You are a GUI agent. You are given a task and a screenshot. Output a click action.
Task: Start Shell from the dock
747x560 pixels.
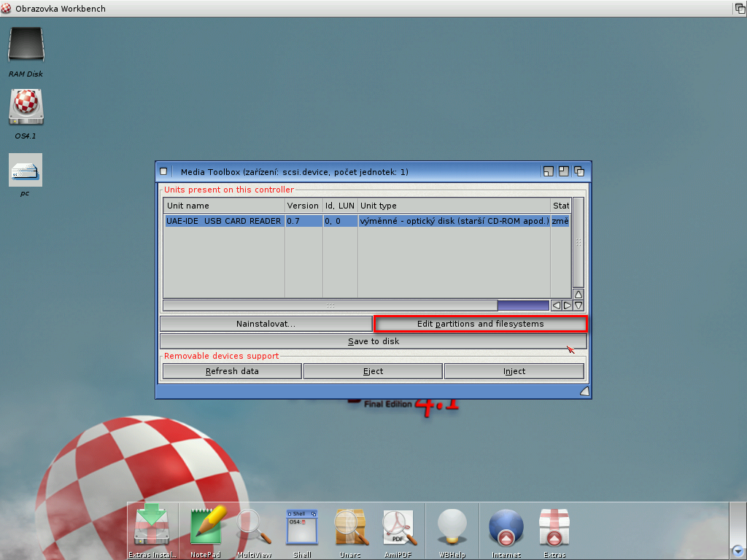coord(302,526)
